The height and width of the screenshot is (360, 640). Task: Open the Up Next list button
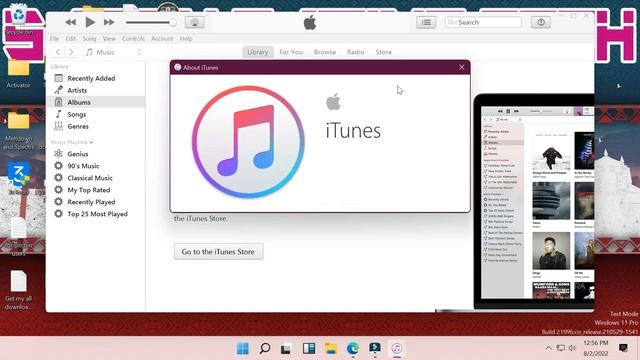(x=426, y=22)
